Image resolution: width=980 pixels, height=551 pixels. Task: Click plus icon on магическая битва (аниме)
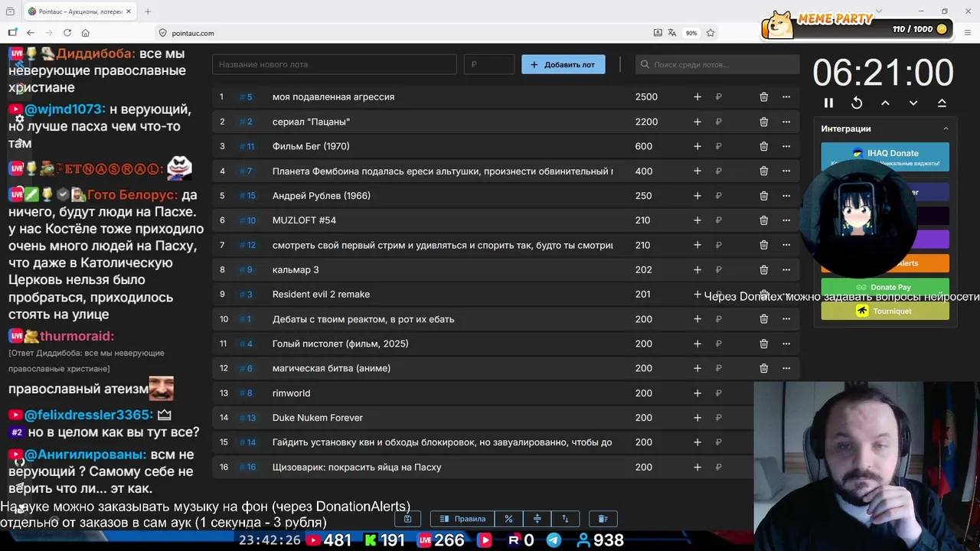(697, 369)
